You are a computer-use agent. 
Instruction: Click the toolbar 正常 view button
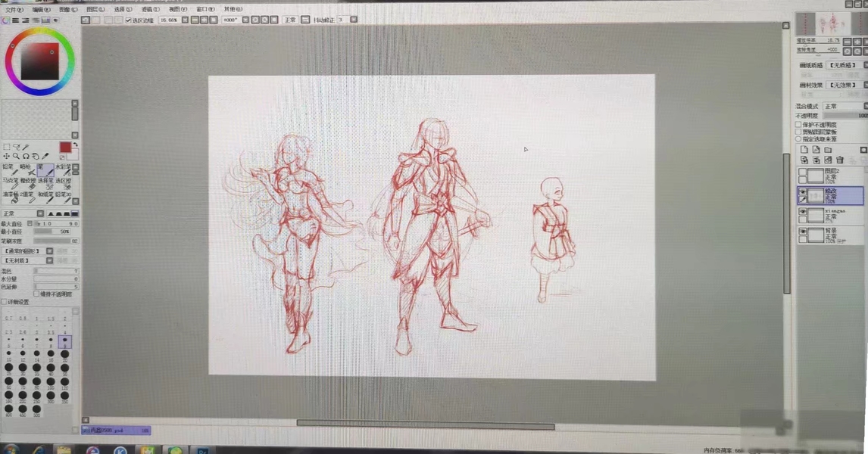290,20
